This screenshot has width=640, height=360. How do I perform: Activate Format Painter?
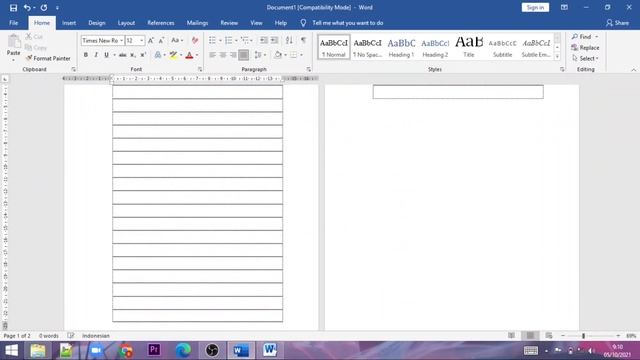click(48, 58)
